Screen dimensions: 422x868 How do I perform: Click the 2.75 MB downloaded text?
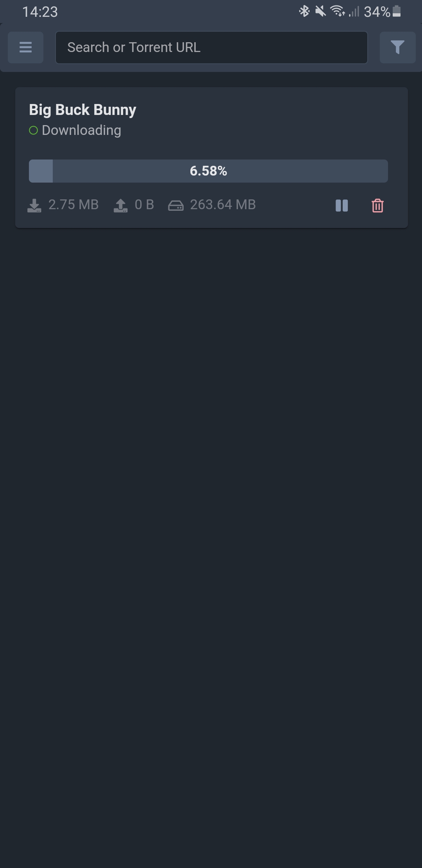click(73, 204)
